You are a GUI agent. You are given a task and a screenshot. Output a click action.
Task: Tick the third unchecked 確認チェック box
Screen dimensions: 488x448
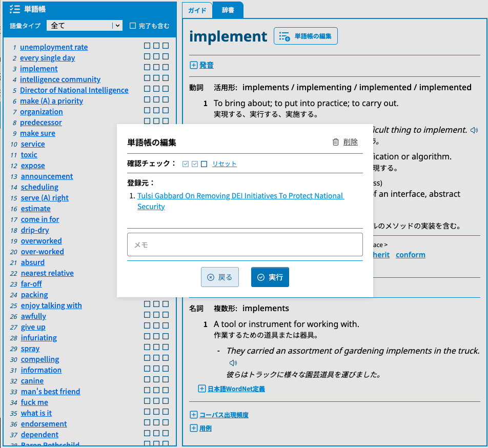(x=204, y=164)
